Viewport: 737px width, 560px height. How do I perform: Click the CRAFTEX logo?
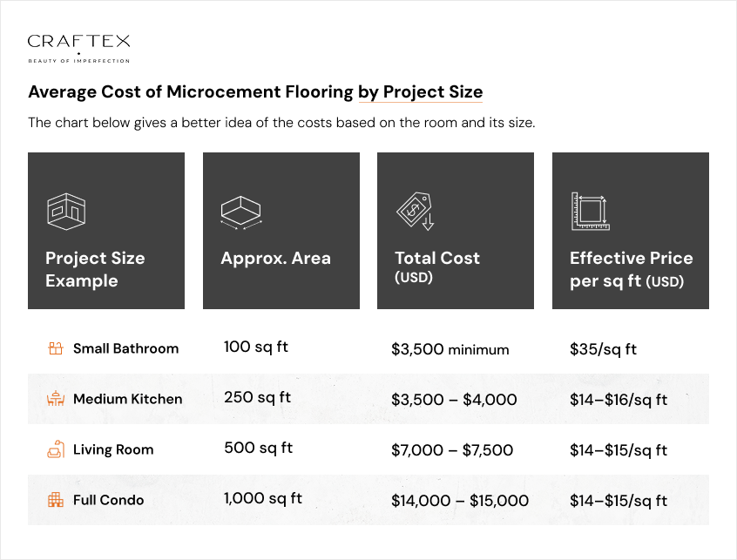click(x=79, y=39)
